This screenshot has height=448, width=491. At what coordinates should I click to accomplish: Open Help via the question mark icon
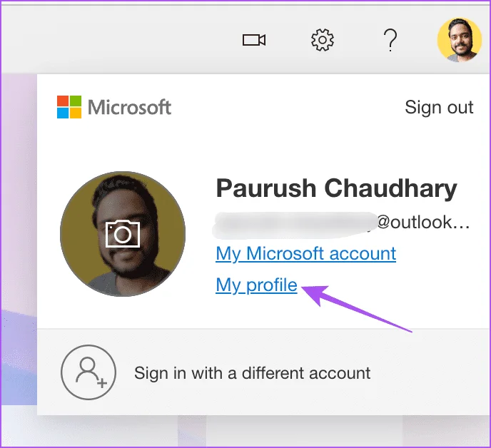390,40
